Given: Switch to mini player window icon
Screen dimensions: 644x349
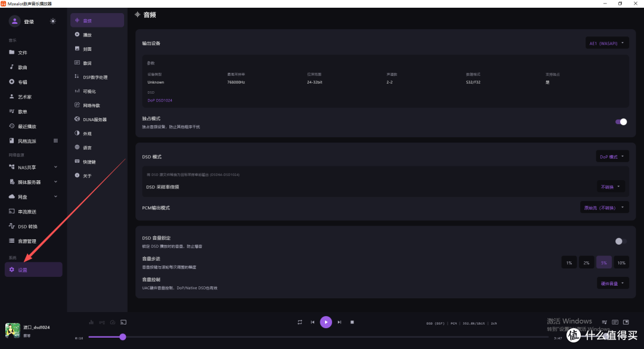Looking at the screenshot, I should (x=626, y=322).
